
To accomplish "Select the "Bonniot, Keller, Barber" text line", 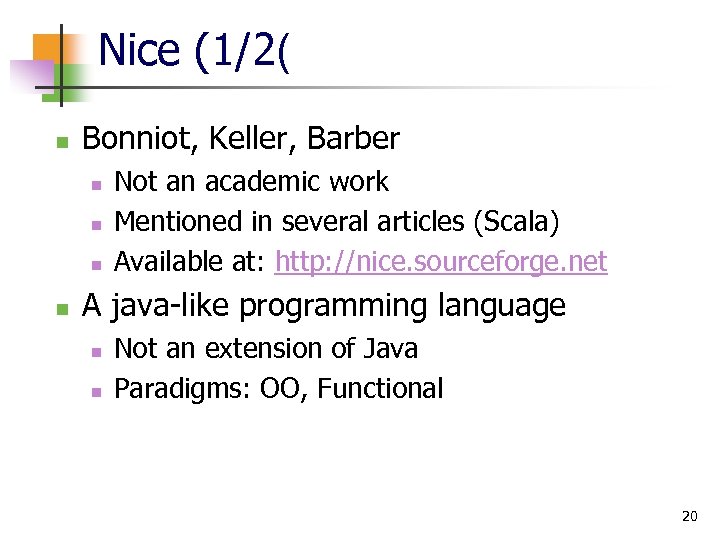I will coord(240,139).
